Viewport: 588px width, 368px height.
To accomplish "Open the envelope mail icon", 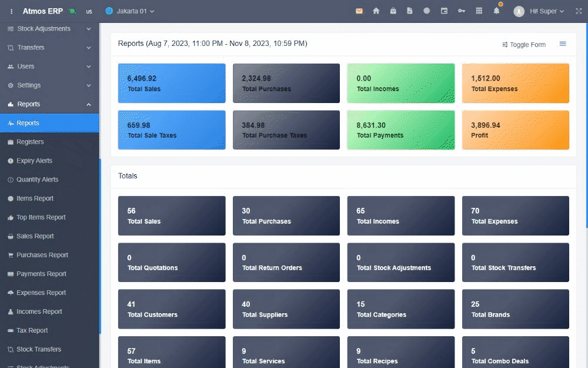I will [359, 11].
